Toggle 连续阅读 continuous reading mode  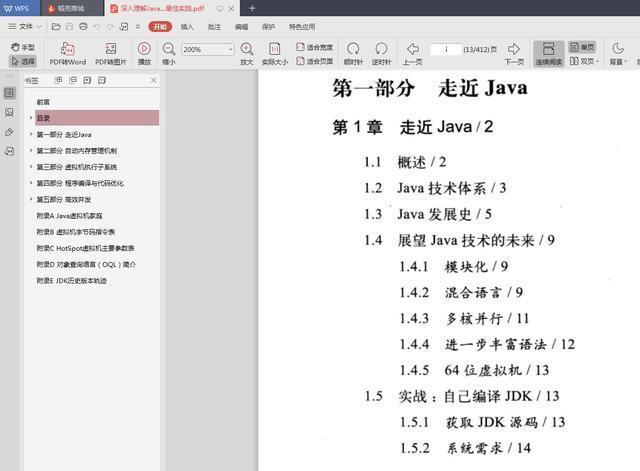549,53
